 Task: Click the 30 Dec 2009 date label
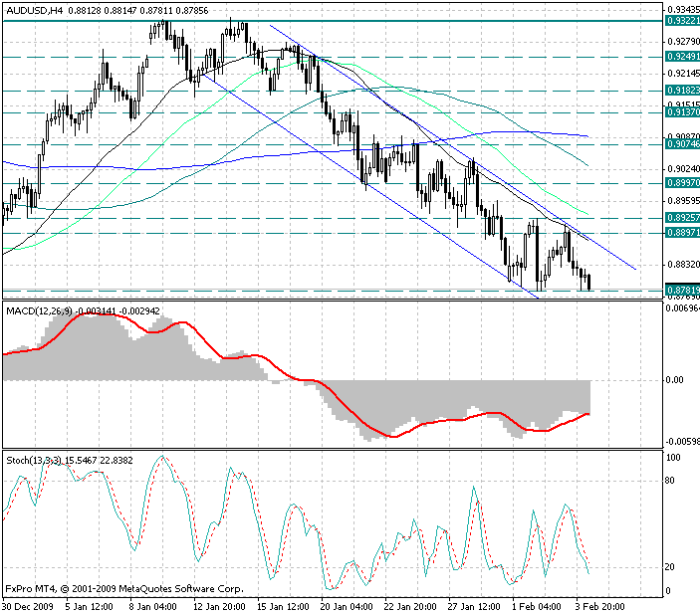pos(27,607)
